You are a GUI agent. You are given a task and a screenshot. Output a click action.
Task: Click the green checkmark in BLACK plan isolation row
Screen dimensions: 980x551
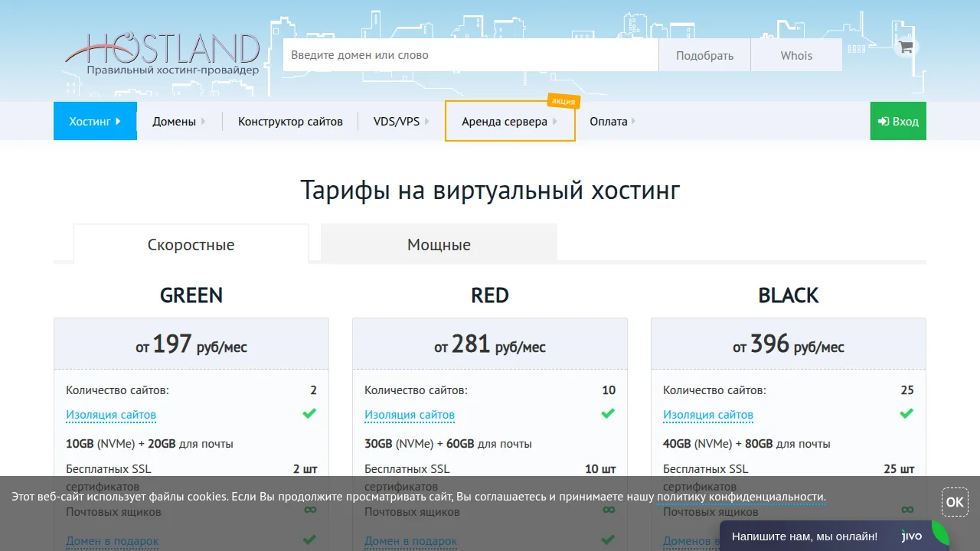click(x=906, y=413)
